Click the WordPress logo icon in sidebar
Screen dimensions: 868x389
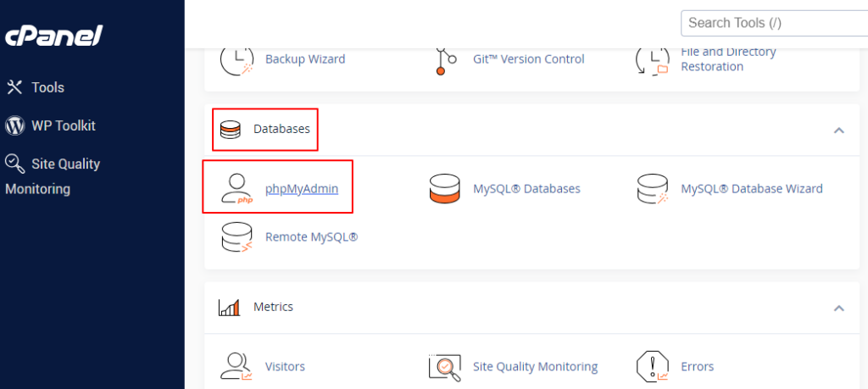tap(14, 125)
